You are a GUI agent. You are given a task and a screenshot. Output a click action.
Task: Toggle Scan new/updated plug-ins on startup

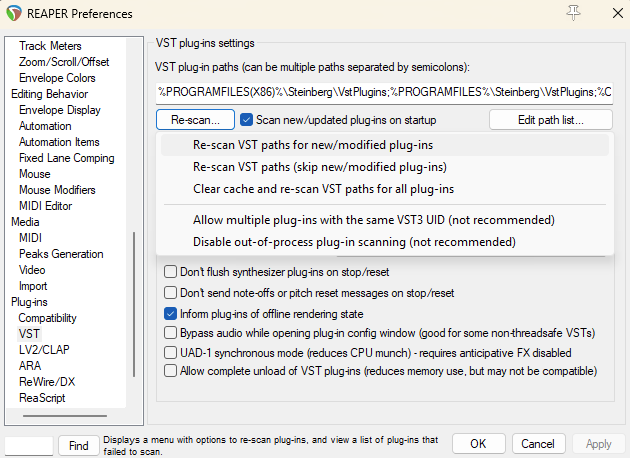[x=246, y=120]
